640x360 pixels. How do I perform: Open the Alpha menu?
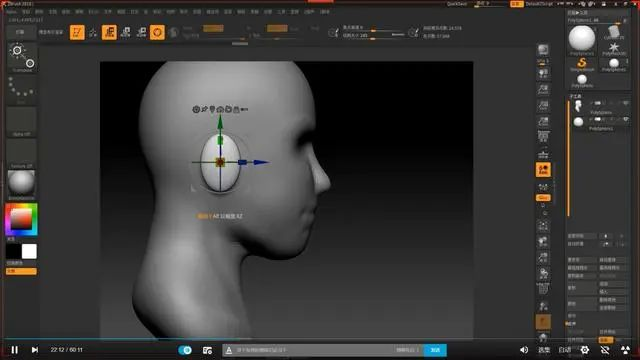tap(11, 12)
